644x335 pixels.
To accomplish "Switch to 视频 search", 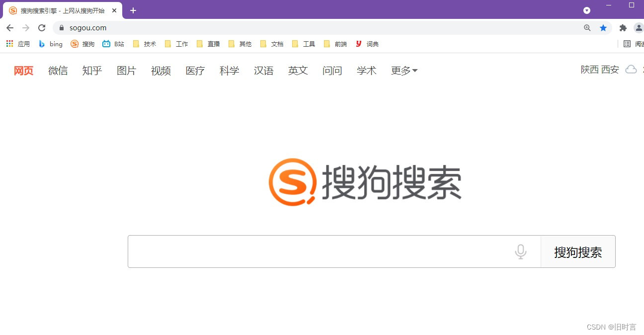I will (x=161, y=71).
